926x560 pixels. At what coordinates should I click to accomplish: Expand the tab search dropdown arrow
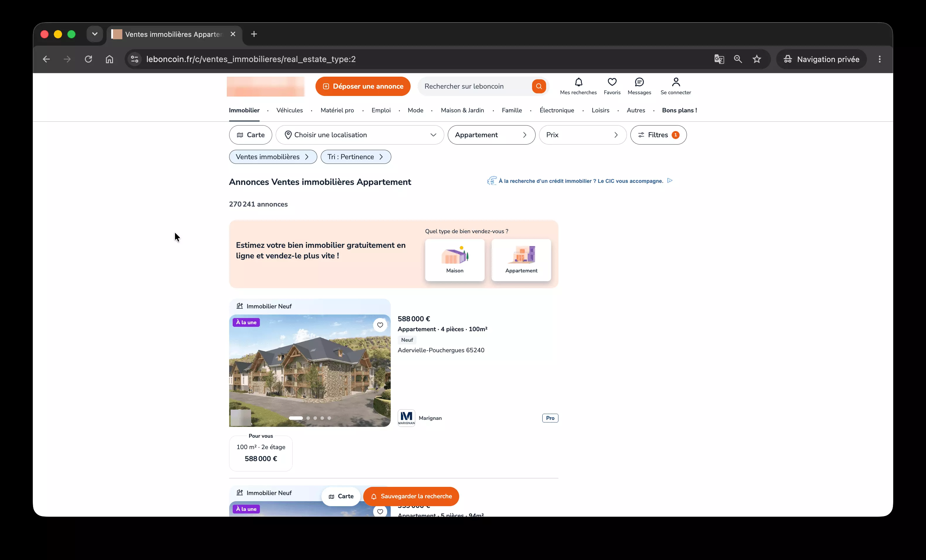[95, 34]
